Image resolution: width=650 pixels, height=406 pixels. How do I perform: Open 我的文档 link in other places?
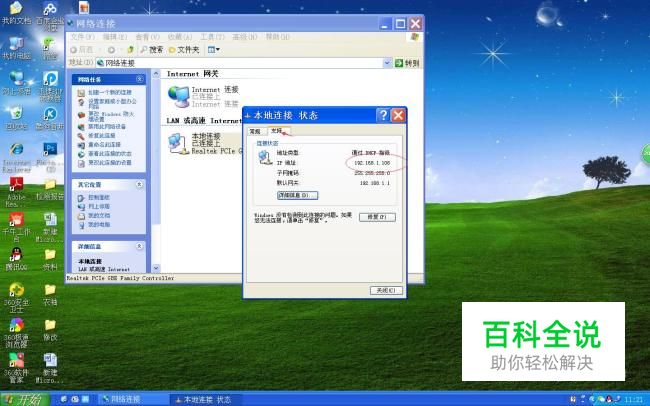coord(94,216)
